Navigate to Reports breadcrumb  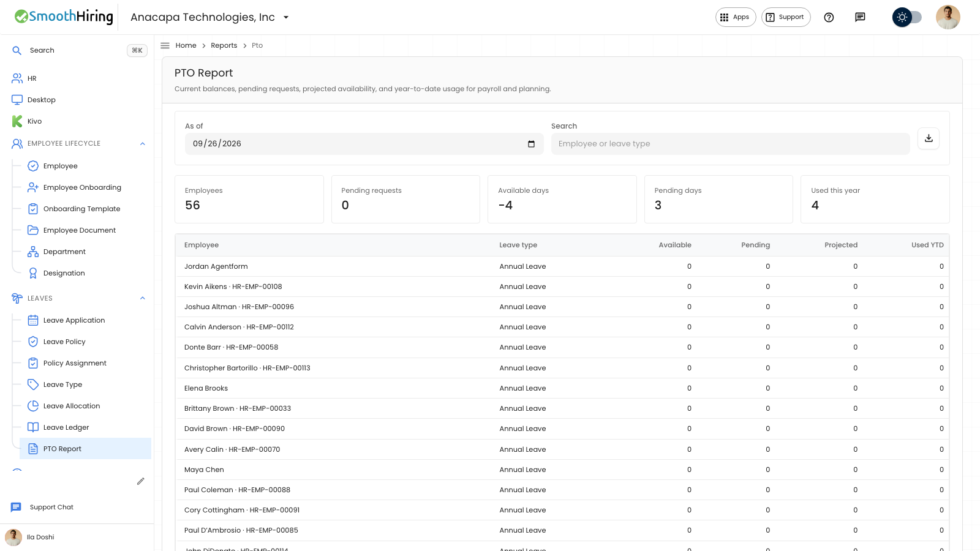(224, 45)
